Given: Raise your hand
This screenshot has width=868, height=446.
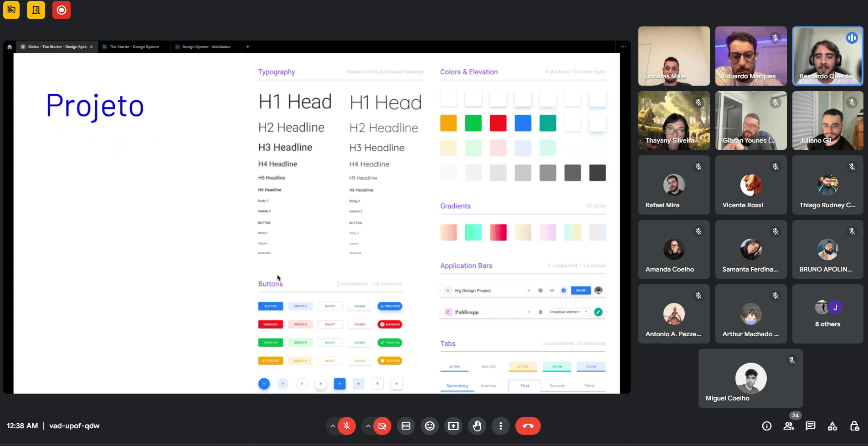Looking at the screenshot, I should point(477,426).
